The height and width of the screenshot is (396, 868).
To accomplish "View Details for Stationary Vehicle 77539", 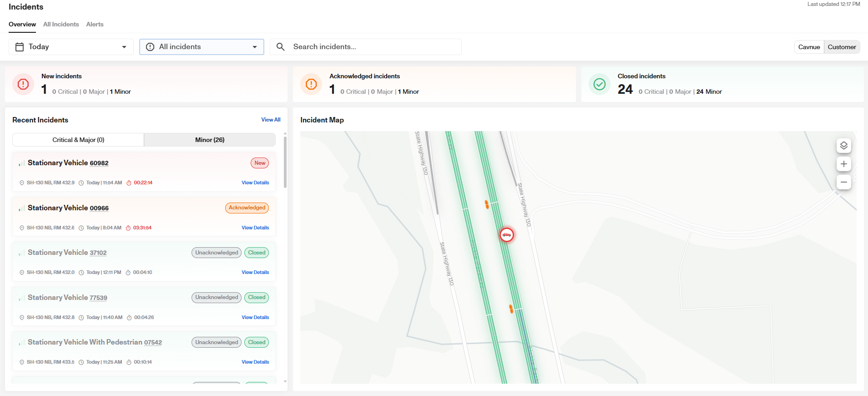I will [255, 318].
